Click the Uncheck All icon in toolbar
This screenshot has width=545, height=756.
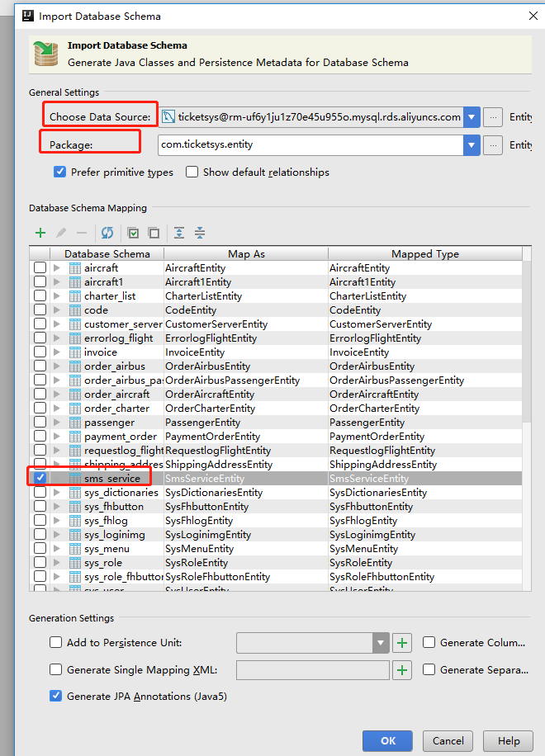point(154,233)
